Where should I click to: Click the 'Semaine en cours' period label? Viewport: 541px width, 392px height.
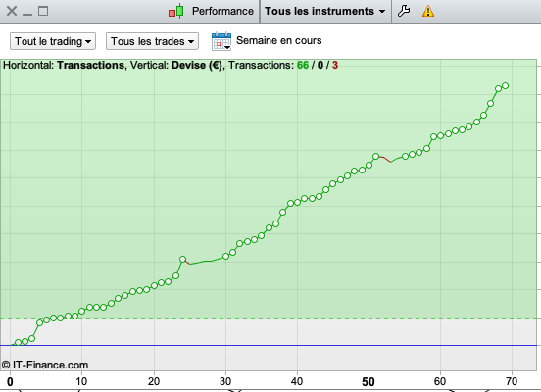(x=278, y=41)
